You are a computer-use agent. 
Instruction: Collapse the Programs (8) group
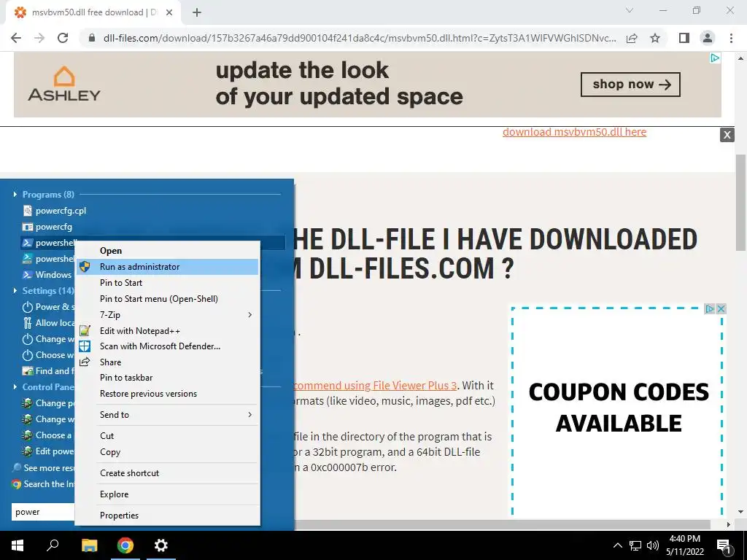[15, 194]
